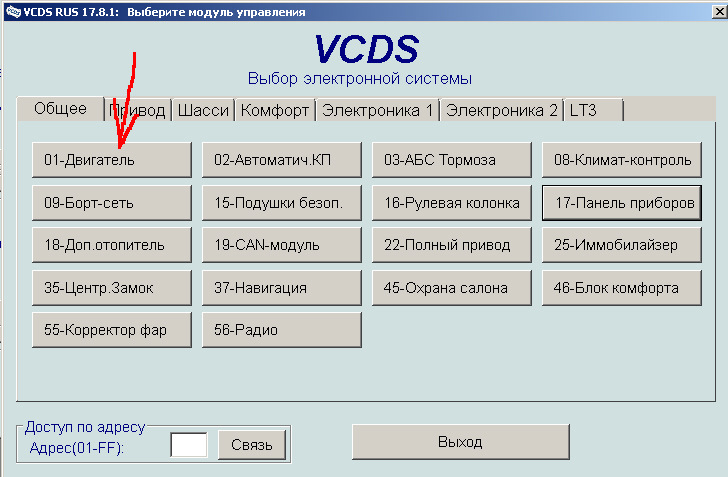Open 22-Полный привод module
This screenshot has height=477, width=728.
452,245
